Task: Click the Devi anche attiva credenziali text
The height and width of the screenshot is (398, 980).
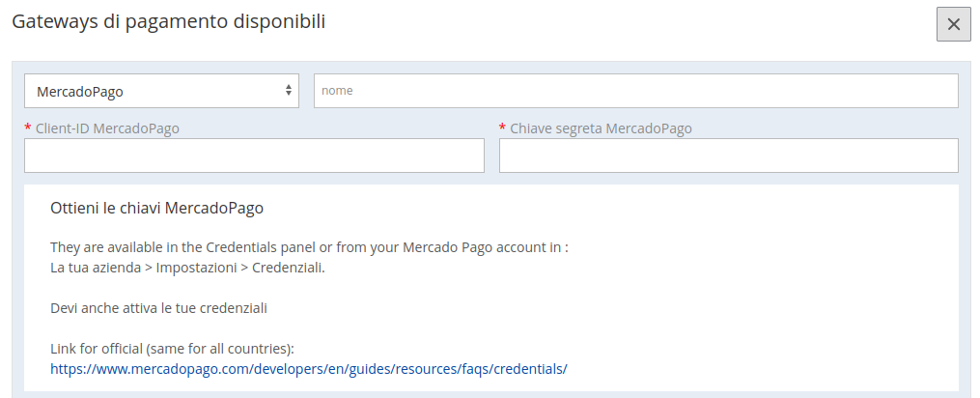Action: point(158,308)
